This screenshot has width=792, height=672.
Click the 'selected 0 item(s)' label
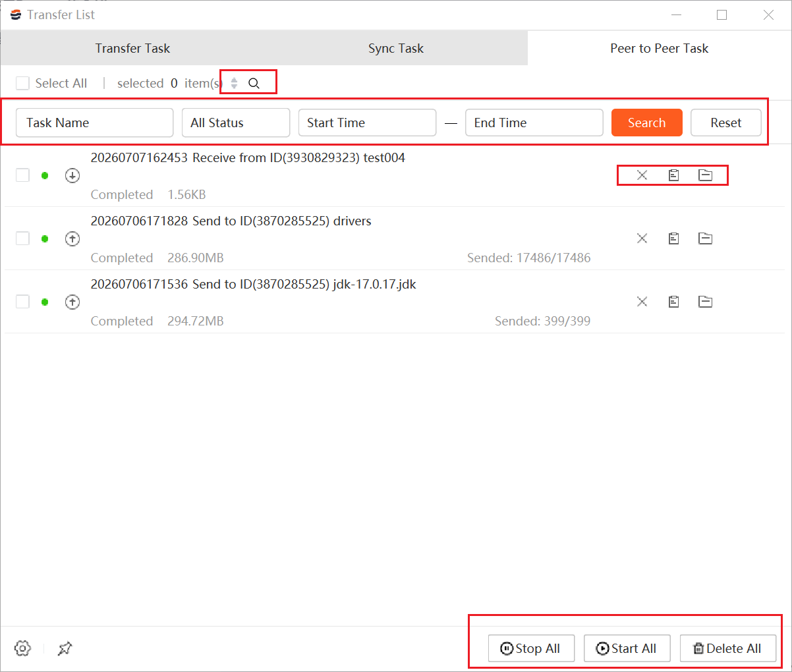coord(170,83)
